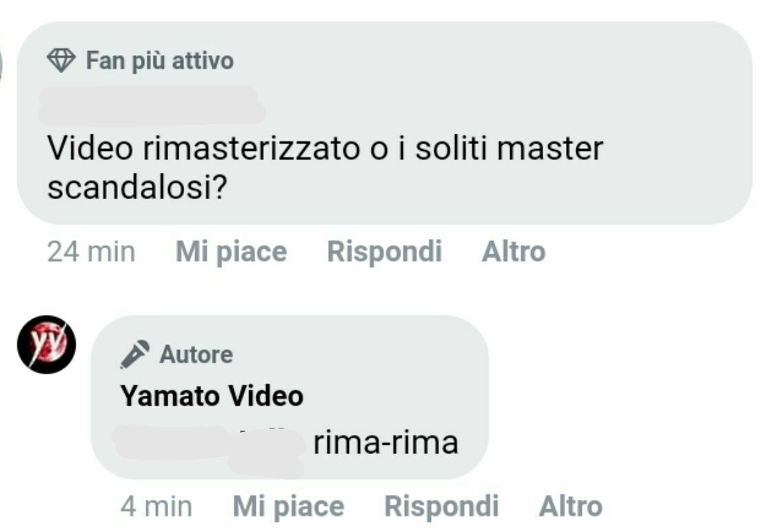Click the '4 min' reply timestamp

pyautogui.click(x=156, y=507)
